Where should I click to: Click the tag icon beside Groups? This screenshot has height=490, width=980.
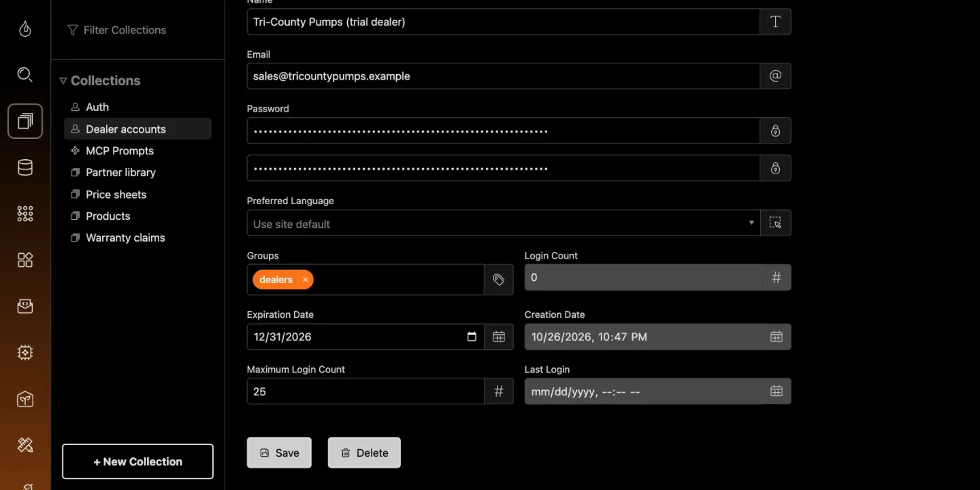[498, 280]
